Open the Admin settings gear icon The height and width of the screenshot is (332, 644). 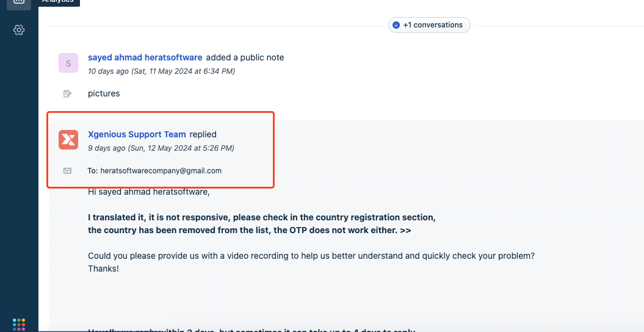tap(19, 30)
